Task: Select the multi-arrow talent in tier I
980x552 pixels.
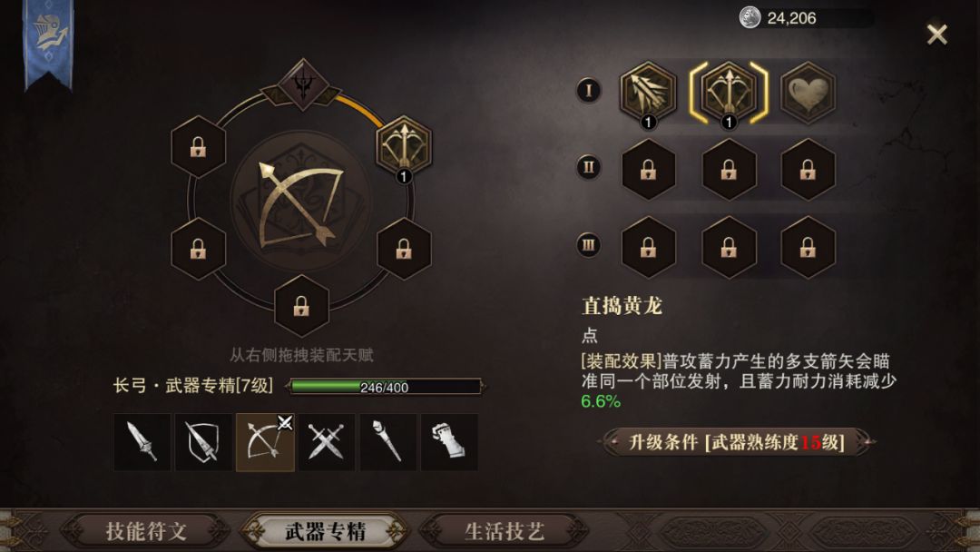Action: tap(648, 93)
